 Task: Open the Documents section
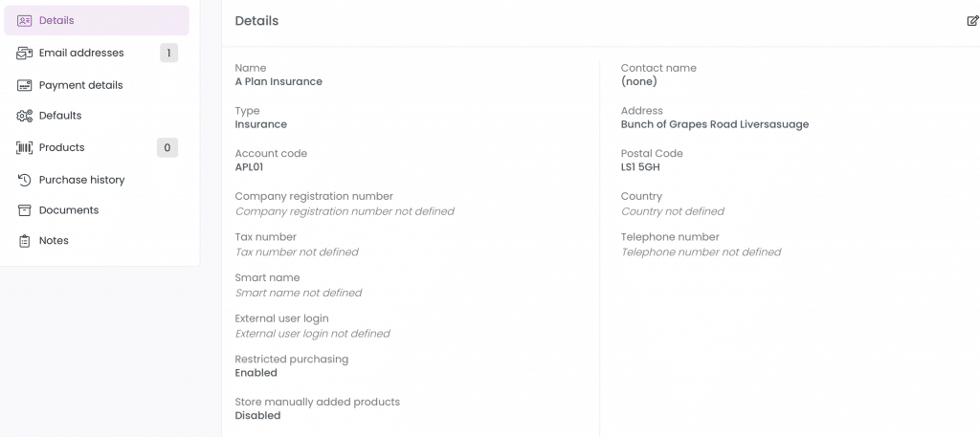coord(97,210)
